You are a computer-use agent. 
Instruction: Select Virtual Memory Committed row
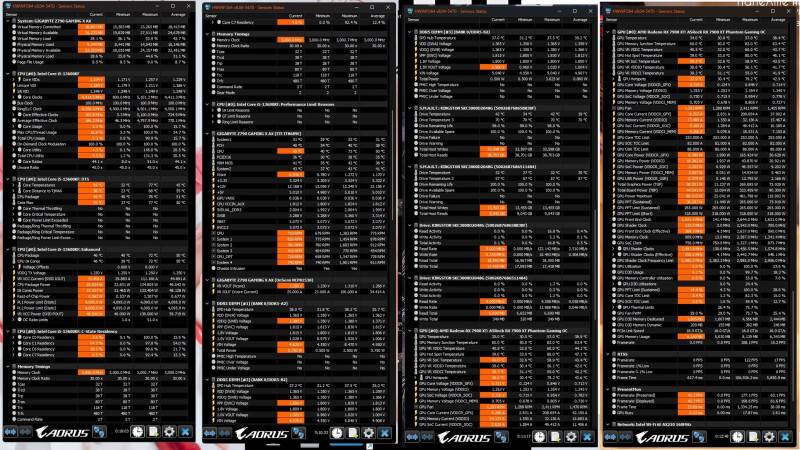click(x=98, y=27)
